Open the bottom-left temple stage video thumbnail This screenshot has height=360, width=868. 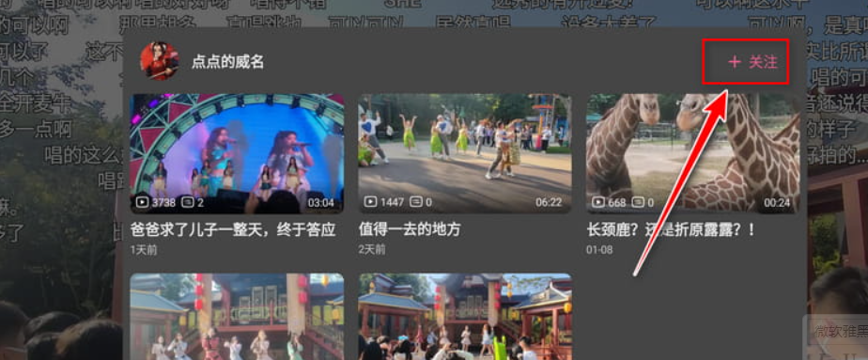point(237,316)
